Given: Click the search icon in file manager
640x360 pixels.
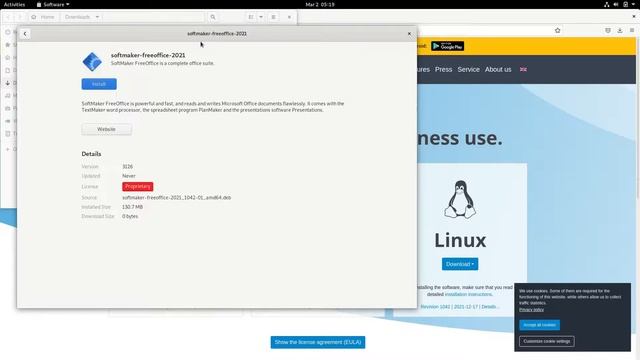Looking at the screenshot, I should point(213,17).
